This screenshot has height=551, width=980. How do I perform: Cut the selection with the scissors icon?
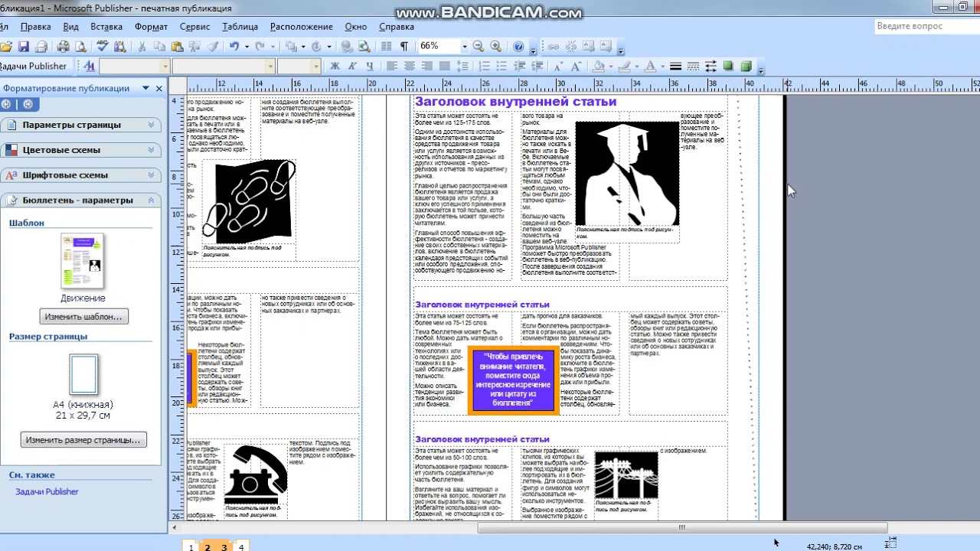(x=142, y=47)
